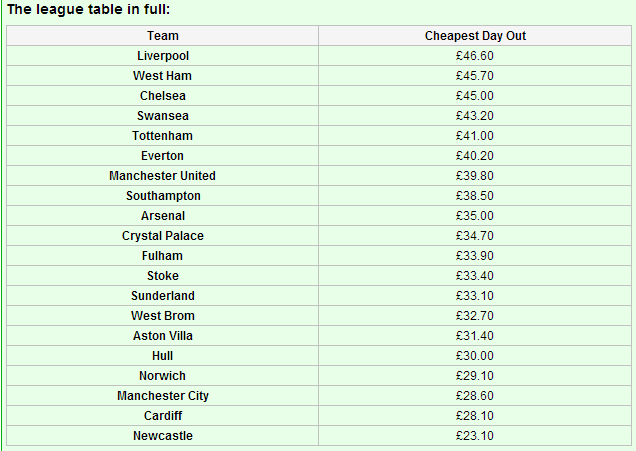Select Sunderland in the team column
Screen dimensions: 636x451
pyautogui.click(x=163, y=296)
